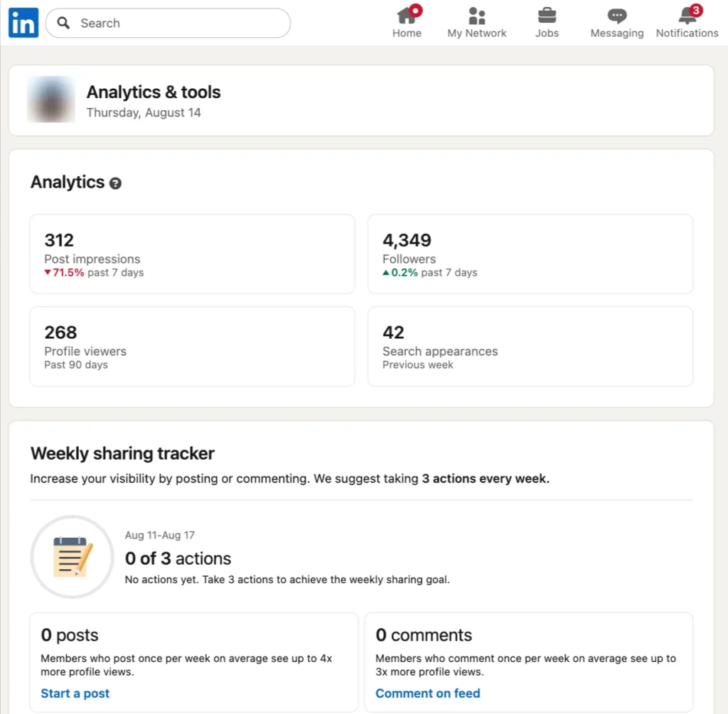The height and width of the screenshot is (714, 728).
Task: Click the LinkedIn logo icon
Action: click(x=23, y=23)
